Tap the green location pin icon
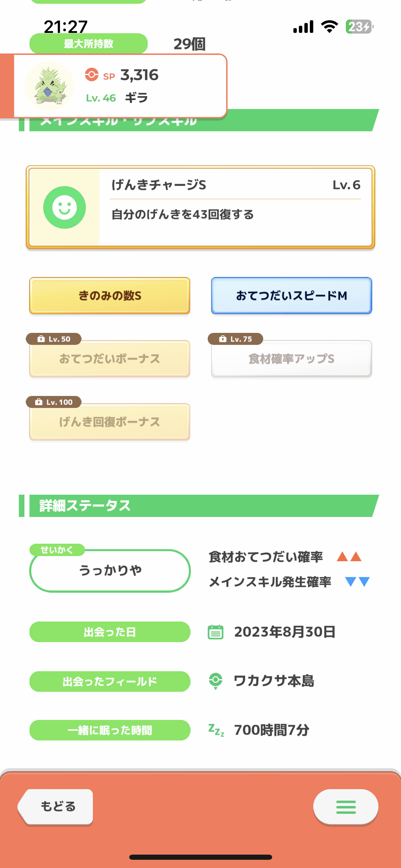The width and height of the screenshot is (401, 868). click(x=216, y=681)
